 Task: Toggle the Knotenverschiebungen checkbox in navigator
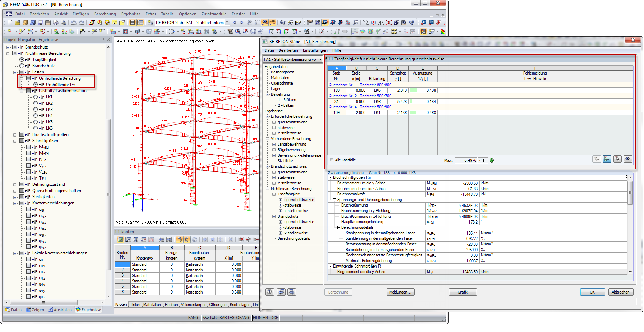coord(22,203)
